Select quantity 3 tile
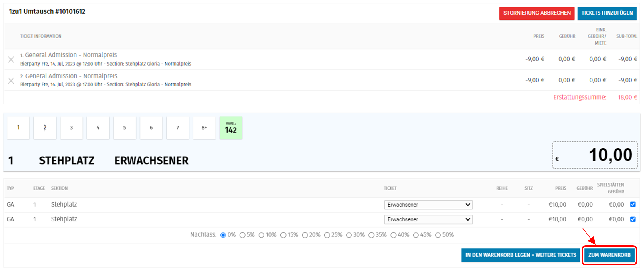Screen dimensions: 644x273 (x=72, y=128)
